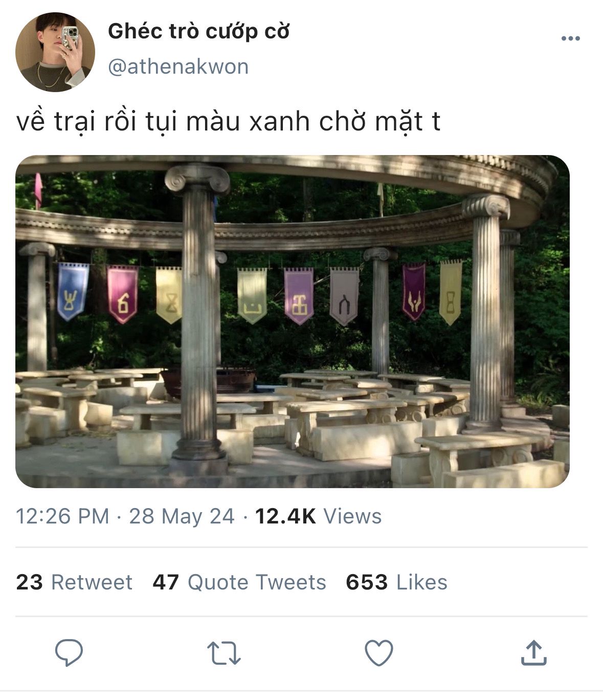Click the tweet text về trại rồi

click(x=228, y=122)
